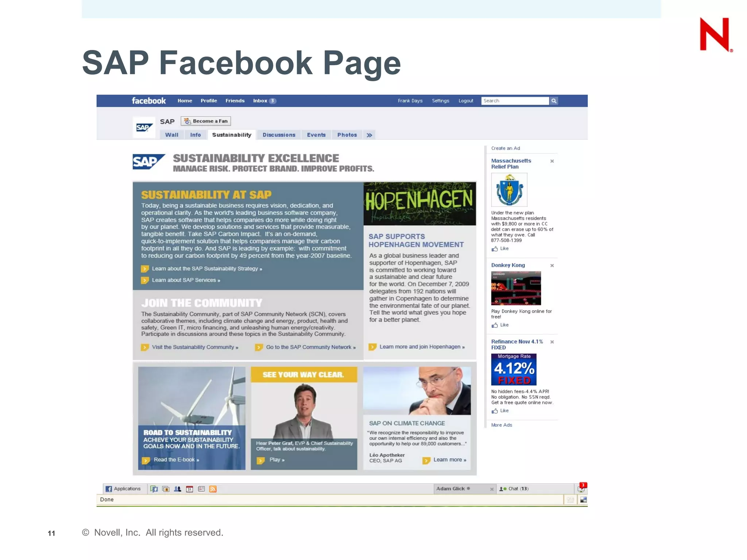The image size is (747, 560).
Task: Open the SAP page logo thumbnail
Action: 144,127
